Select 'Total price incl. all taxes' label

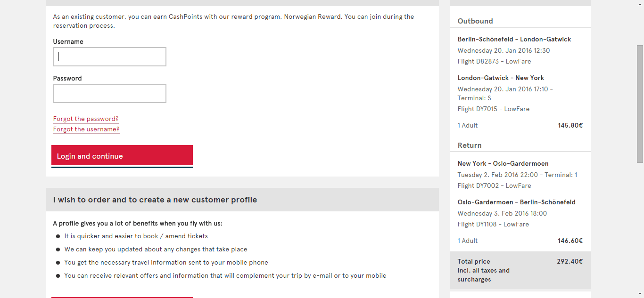(484, 270)
